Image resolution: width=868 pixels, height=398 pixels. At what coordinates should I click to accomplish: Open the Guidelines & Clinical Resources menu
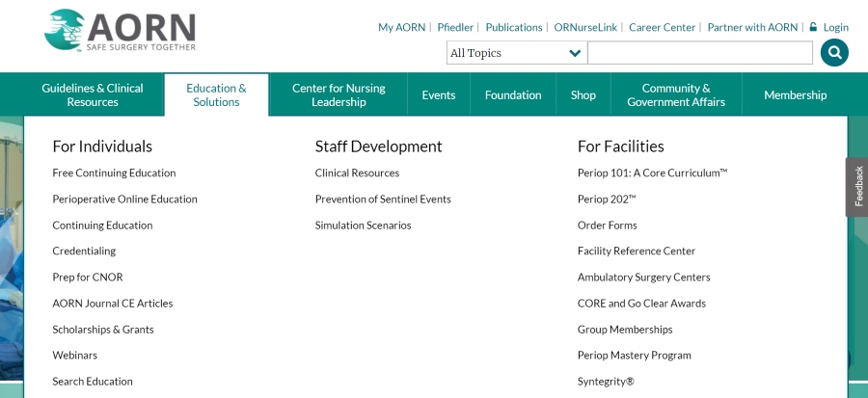coord(93,94)
